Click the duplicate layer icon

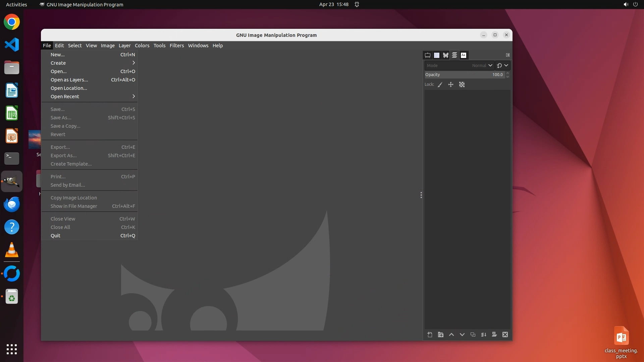coord(473,335)
